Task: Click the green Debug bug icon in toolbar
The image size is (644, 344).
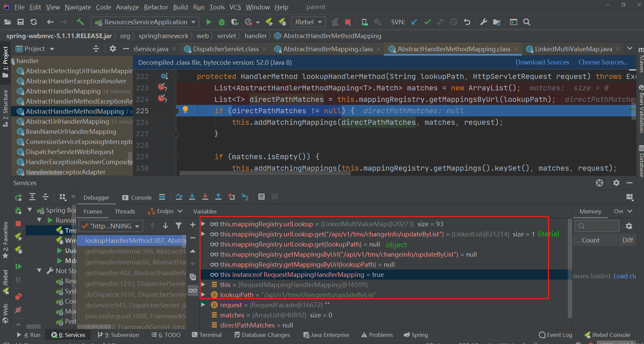Action: (x=222, y=22)
